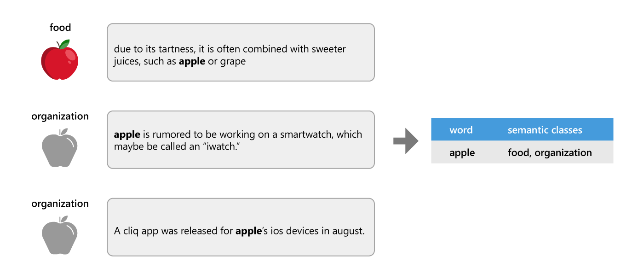
Task: Click the "word" column header
Action: tap(461, 130)
